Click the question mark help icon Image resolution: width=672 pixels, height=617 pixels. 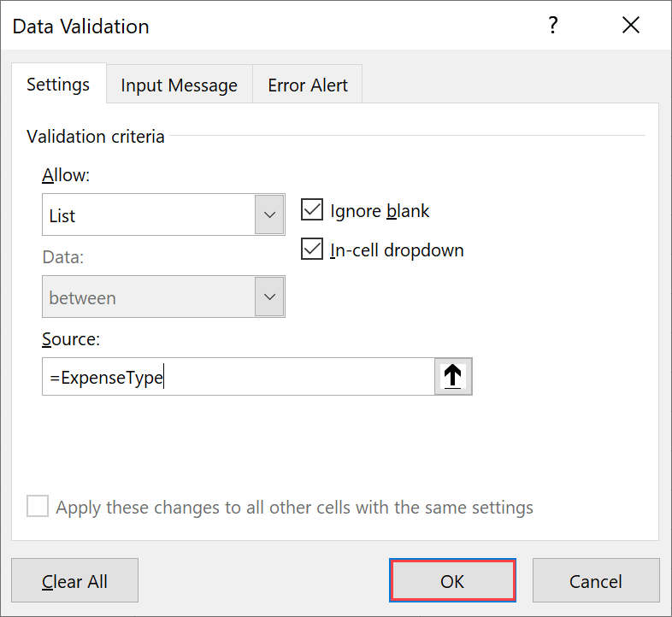click(553, 26)
